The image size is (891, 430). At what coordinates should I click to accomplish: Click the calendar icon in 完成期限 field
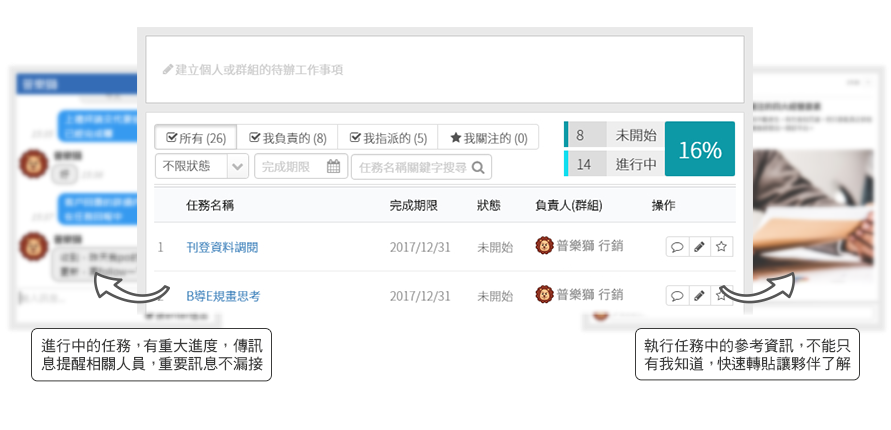point(334,166)
